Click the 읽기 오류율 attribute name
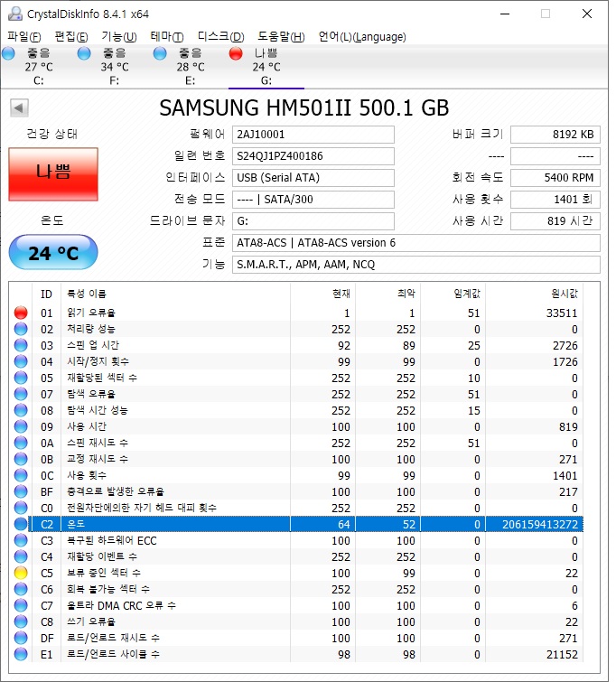Viewport: 616px width, 682px height. click(91, 313)
